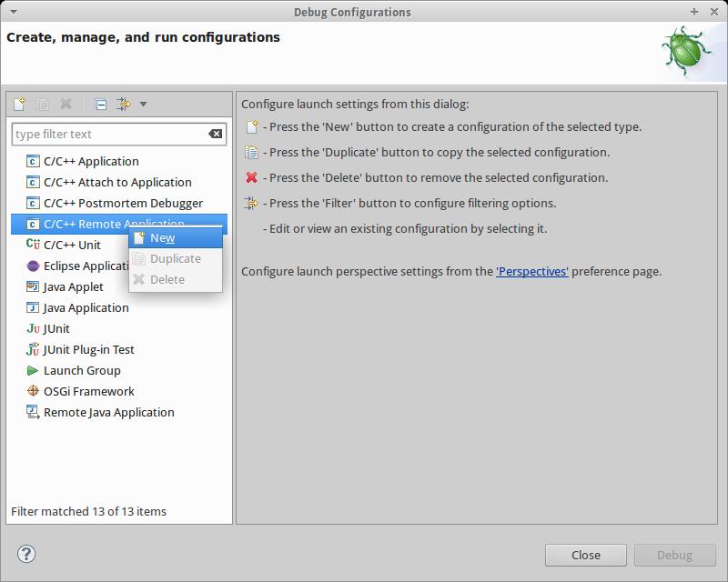The image size is (728, 582).
Task: Open the filter options dropdown arrow
Action: [x=144, y=104]
